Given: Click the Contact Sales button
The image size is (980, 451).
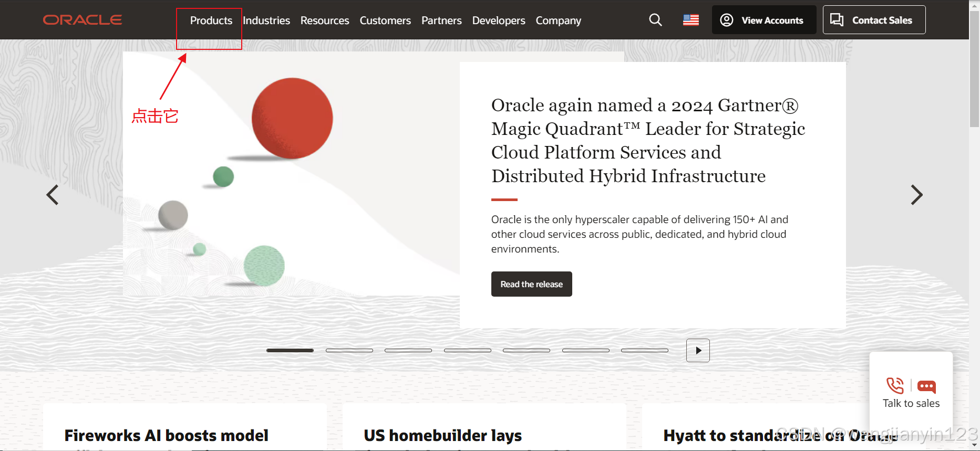Looking at the screenshot, I should (874, 20).
